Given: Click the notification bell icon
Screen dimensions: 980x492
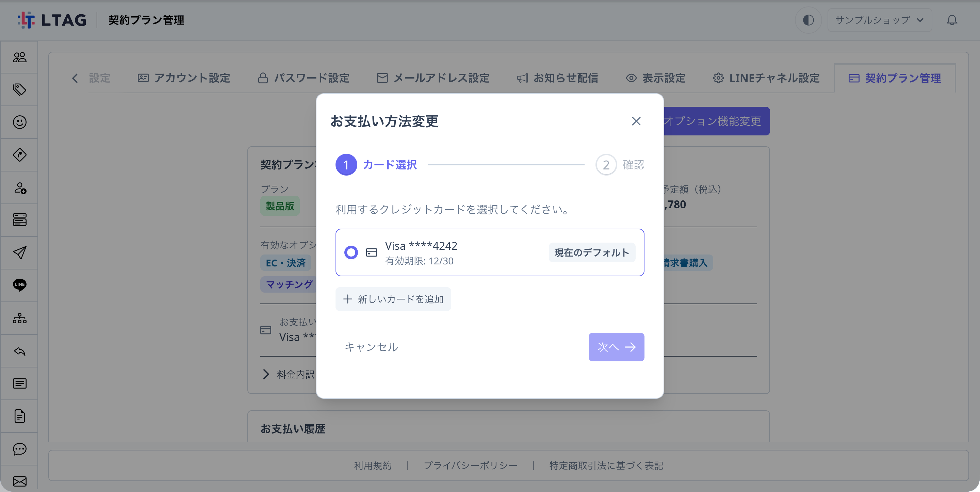Looking at the screenshot, I should click(952, 20).
